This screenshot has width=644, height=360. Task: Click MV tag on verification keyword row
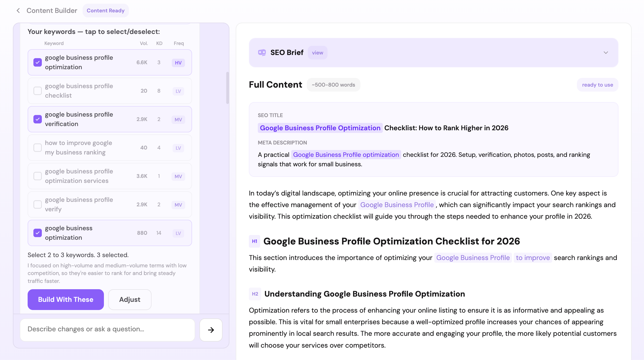pos(178,119)
